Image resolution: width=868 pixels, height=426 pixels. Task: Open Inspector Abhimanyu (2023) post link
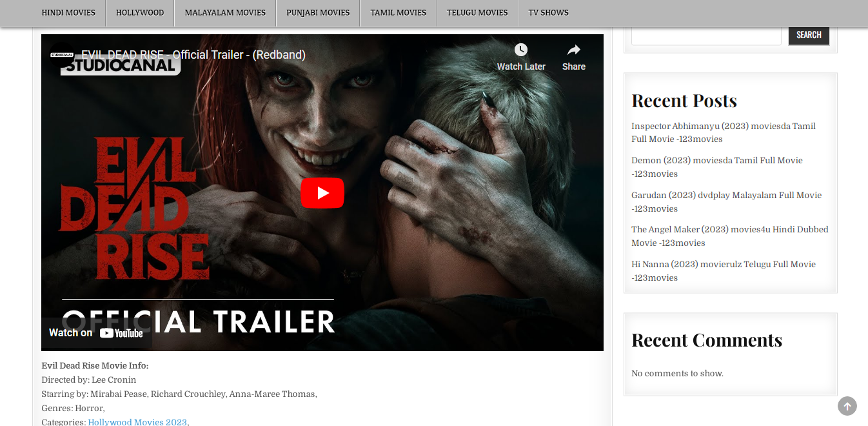pyautogui.click(x=724, y=132)
